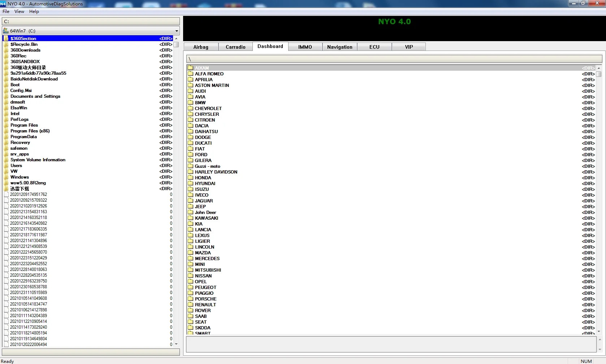This screenshot has height=364, width=606.
Task: Click the backslash path field above brand list
Action: [394, 59]
